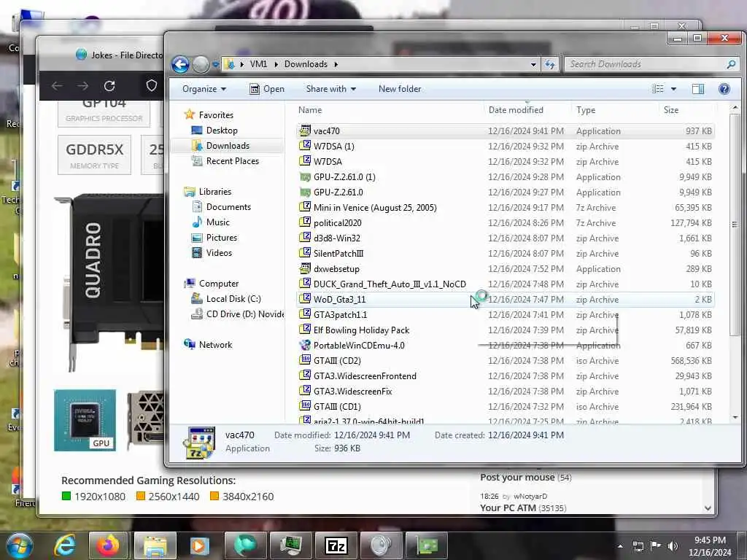Click Explorer's greyed Forward arrow button

(x=201, y=64)
